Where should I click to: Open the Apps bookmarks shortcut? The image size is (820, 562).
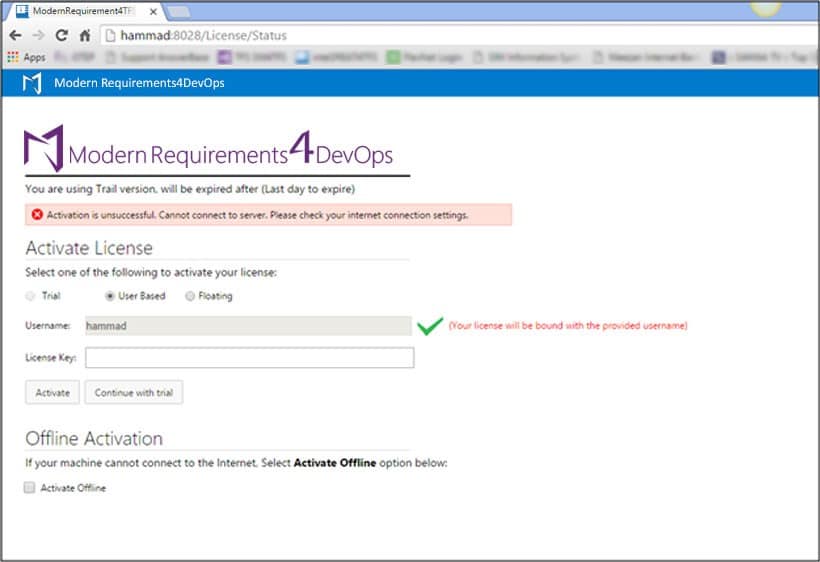(27, 57)
